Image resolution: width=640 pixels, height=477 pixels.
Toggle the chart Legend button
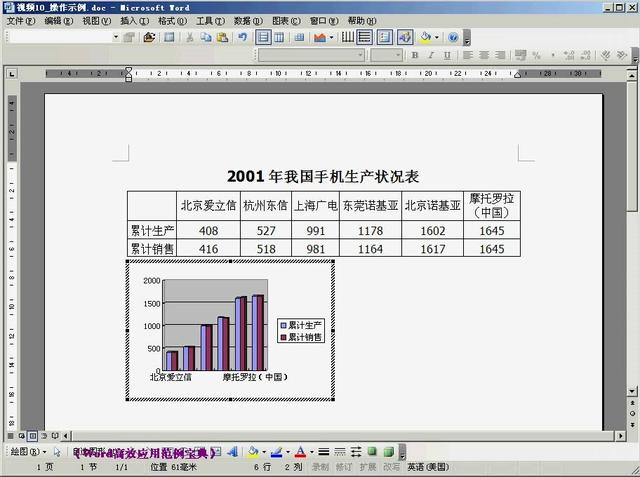384,38
